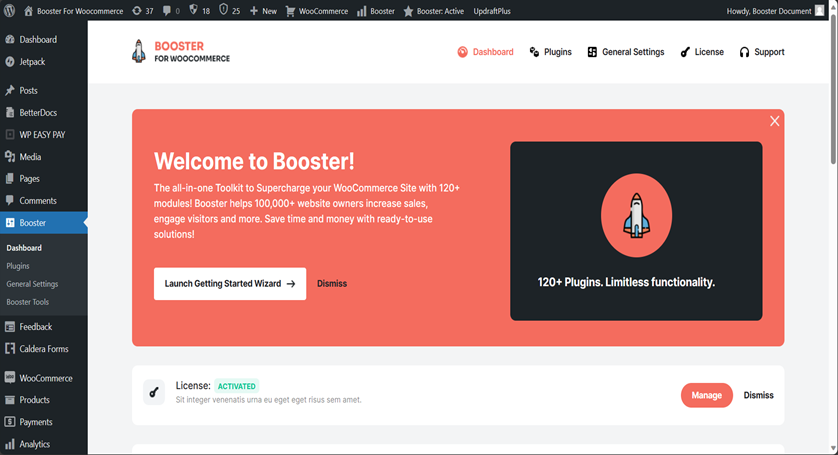Click the ACTIVATED license status badge
This screenshot has width=838, height=455.
(236, 386)
